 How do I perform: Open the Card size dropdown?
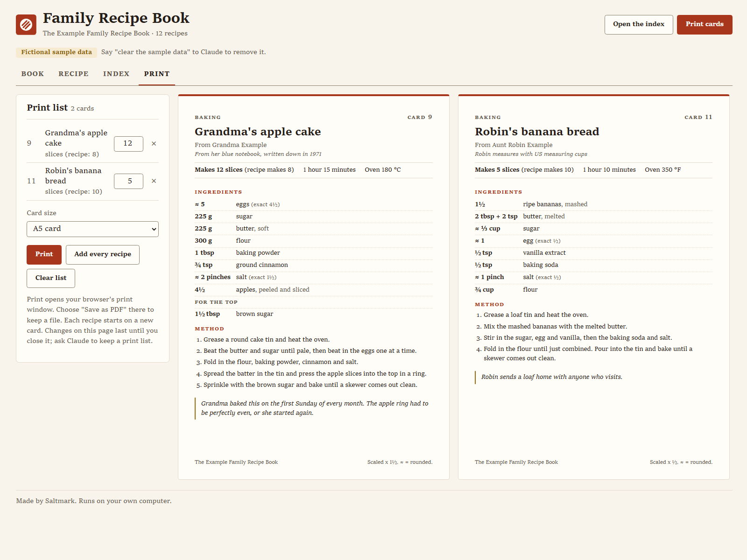click(x=92, y=229)
